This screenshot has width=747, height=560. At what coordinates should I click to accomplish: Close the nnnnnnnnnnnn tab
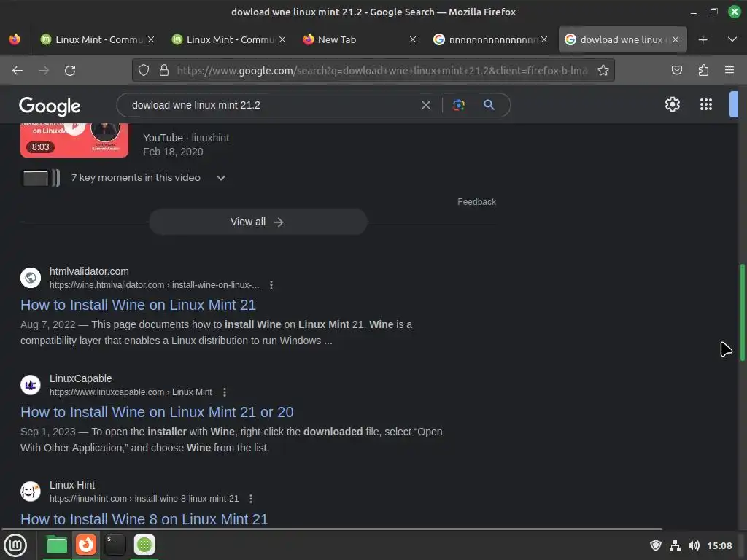[544, 39]
